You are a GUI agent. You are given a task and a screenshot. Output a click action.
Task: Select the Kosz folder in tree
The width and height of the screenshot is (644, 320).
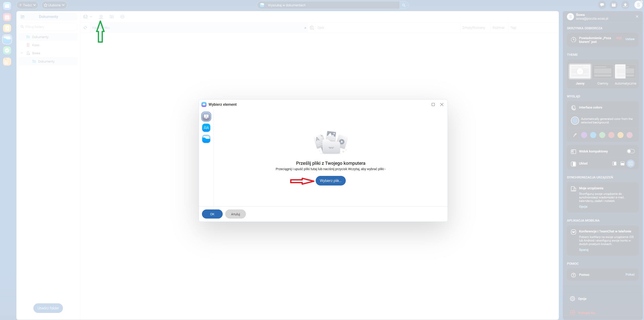point(36,45)
